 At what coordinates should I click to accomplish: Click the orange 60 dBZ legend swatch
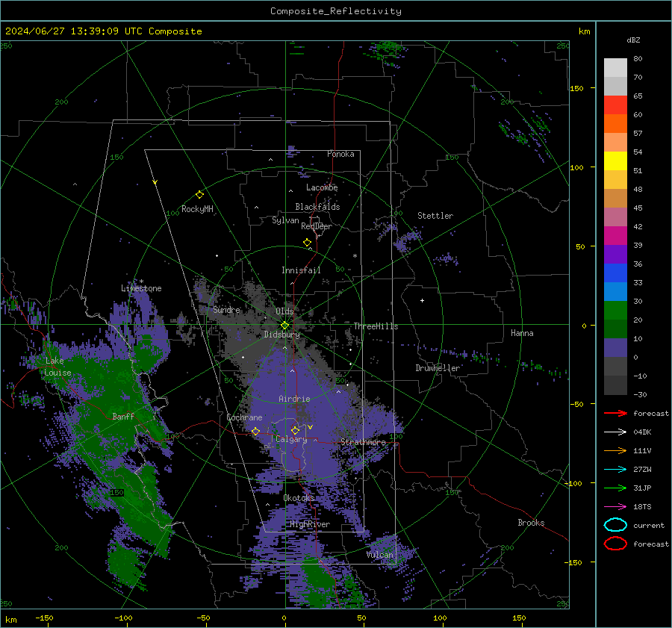click(x=615, y=124)
